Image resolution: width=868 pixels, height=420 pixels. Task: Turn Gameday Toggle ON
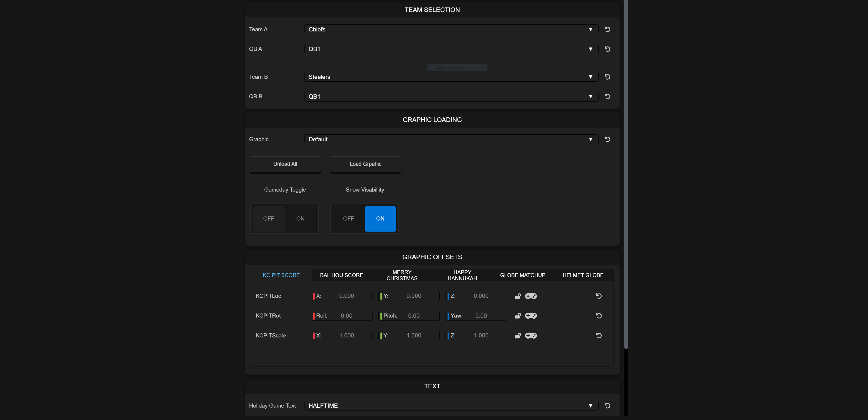point(300,219)
